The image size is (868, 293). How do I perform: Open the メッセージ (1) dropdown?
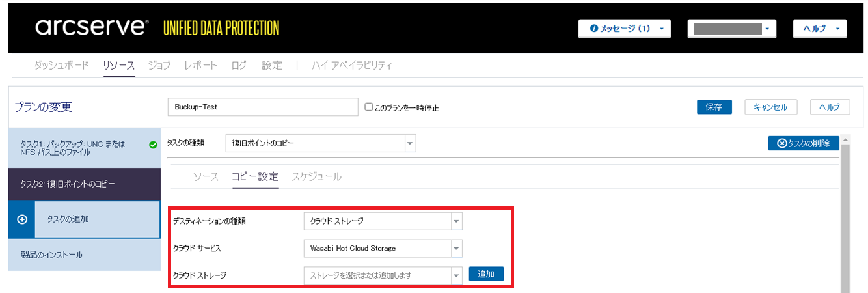[x=625, y=29]
